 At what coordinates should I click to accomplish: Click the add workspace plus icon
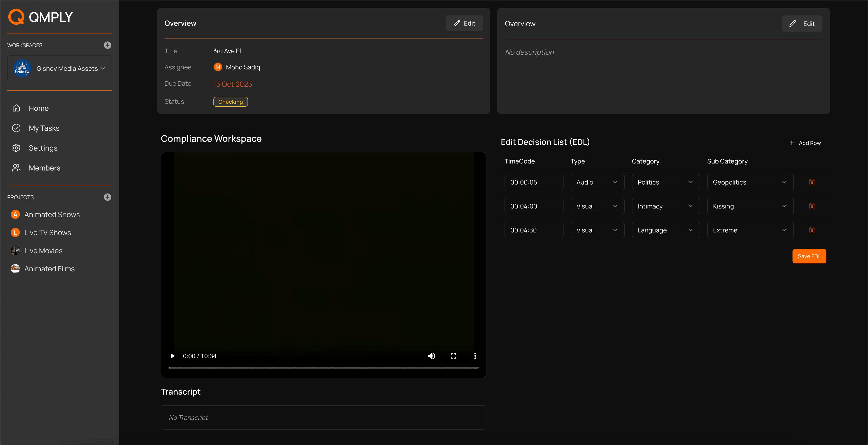tap(108, 45)
